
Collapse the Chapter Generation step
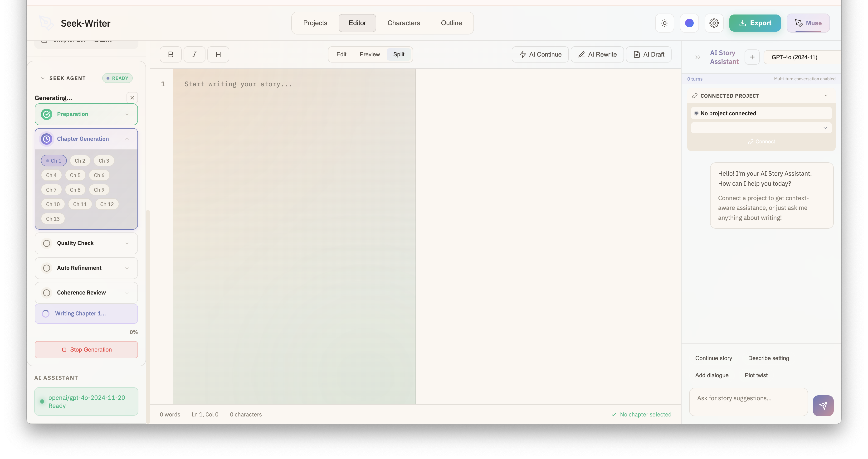pos(127,139)
